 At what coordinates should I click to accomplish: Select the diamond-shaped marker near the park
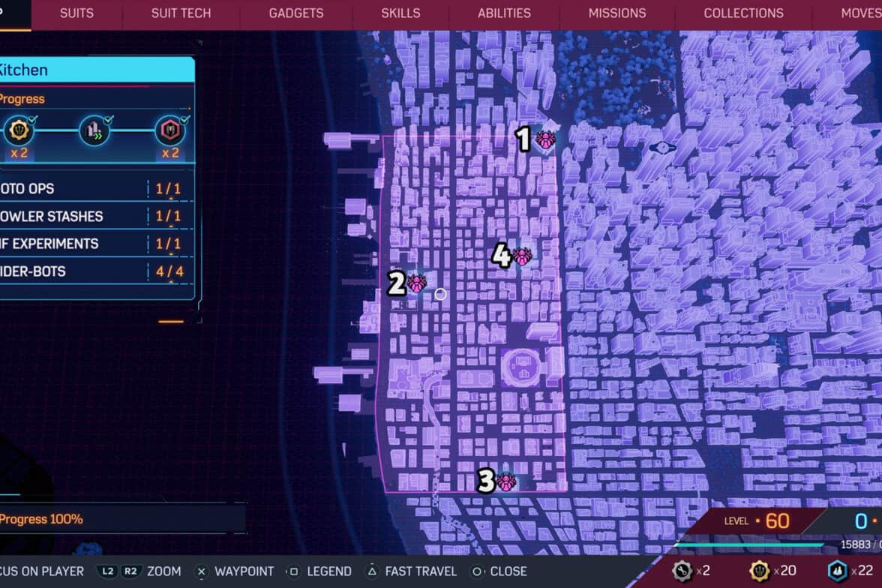pos(663,147)
